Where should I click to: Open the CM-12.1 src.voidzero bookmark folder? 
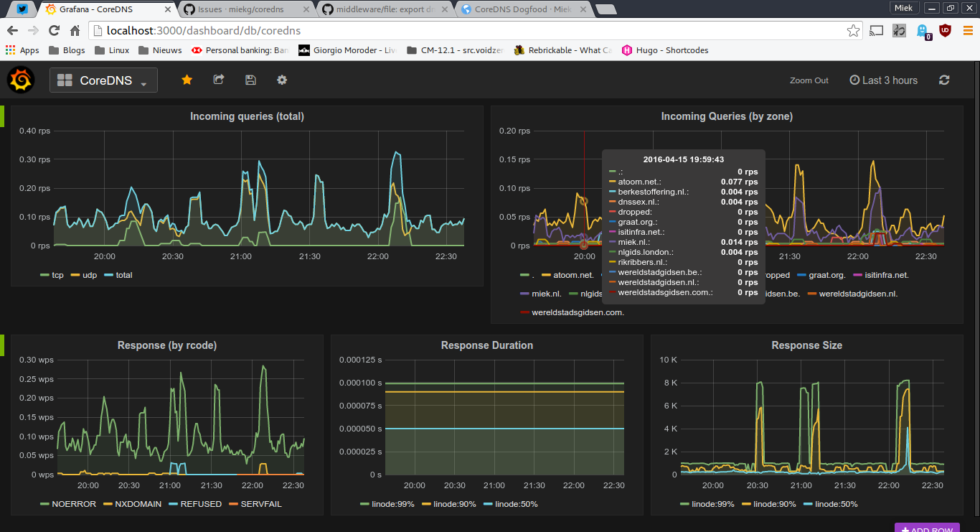[456, 50]
